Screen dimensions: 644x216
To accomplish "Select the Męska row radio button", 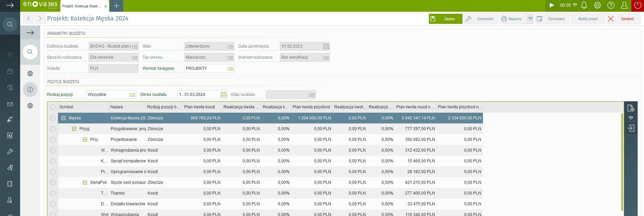I will (53, 118).
